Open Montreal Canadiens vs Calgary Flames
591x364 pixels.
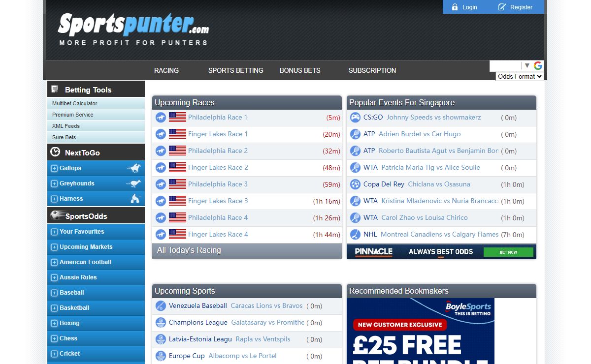(439, 235)
